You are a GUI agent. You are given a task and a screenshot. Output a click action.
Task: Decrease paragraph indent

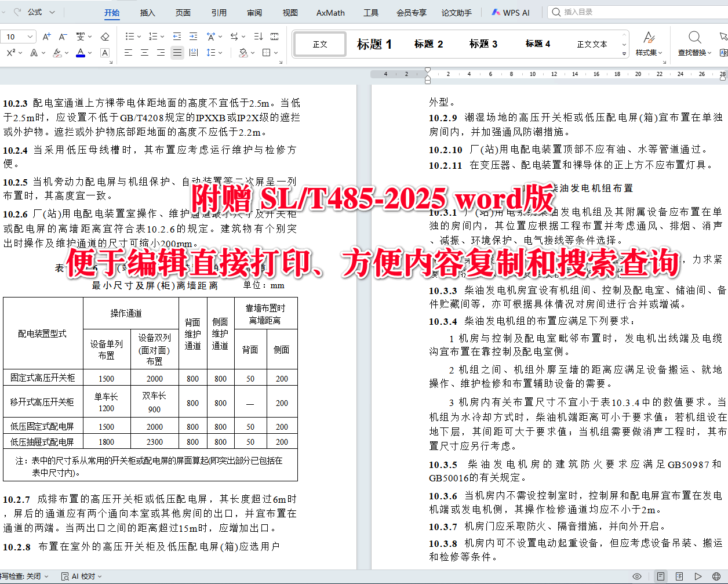coord(177,37)
